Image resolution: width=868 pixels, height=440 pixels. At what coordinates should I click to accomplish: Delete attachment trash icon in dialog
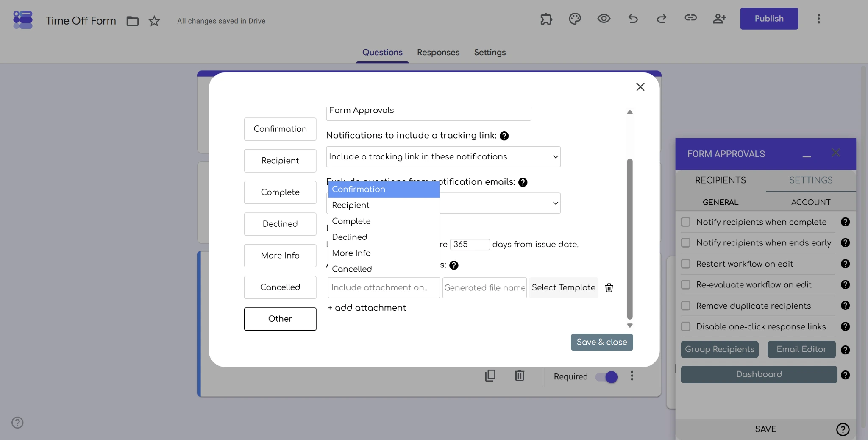609,288
